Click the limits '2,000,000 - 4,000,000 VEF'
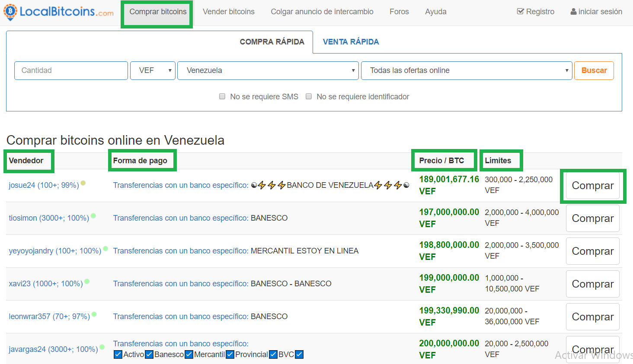 (x=522, y=218)
